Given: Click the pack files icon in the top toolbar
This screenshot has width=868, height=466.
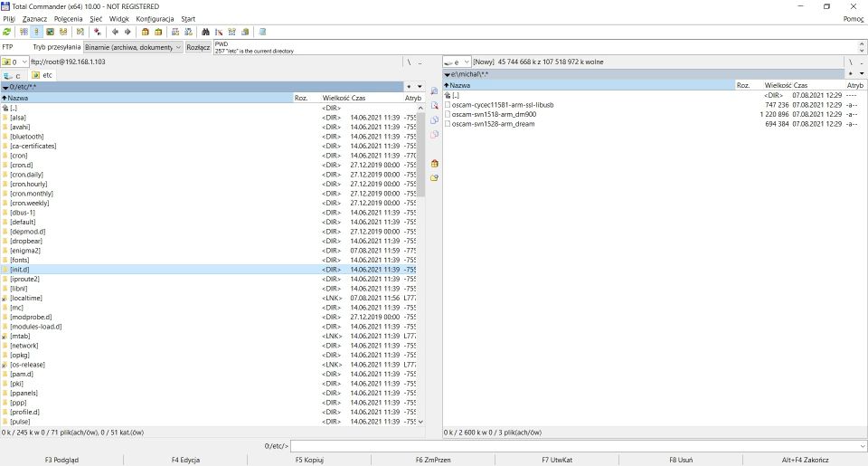Looking at the screenshot, I should point(146,32).
